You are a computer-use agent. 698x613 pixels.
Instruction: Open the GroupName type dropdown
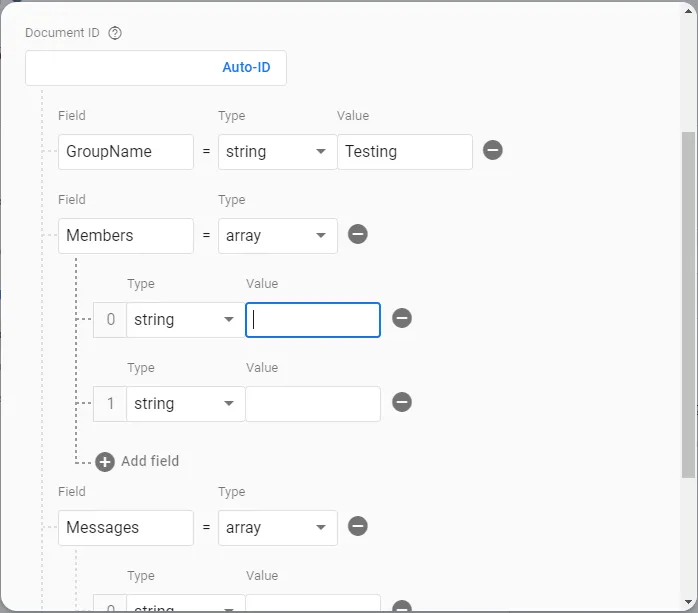[277, 152]
